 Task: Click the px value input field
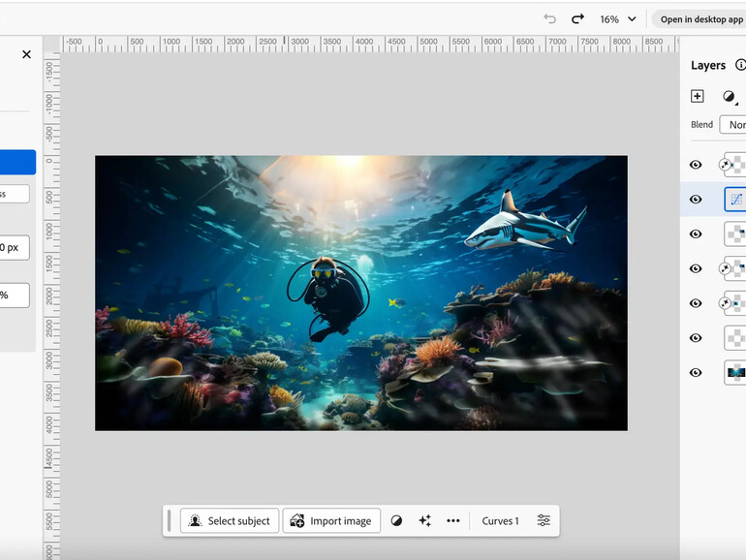pyautogui.click(x=15, y=247)
